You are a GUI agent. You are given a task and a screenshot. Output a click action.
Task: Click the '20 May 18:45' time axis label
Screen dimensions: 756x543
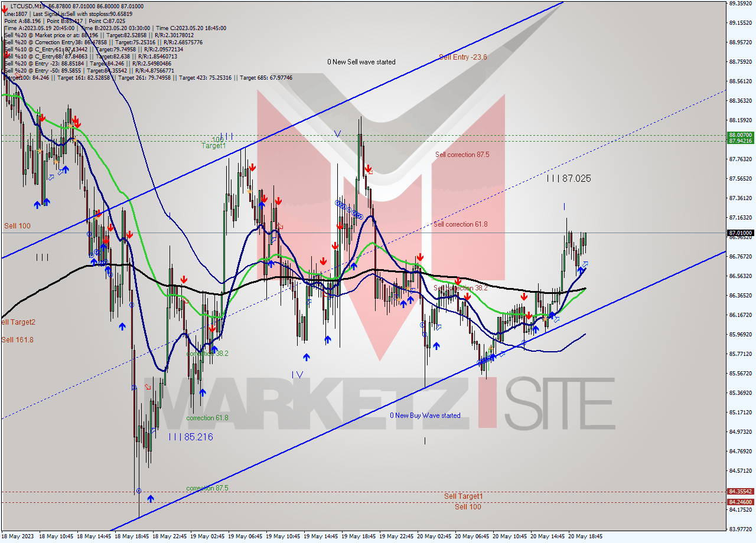[x=585, y=537]
